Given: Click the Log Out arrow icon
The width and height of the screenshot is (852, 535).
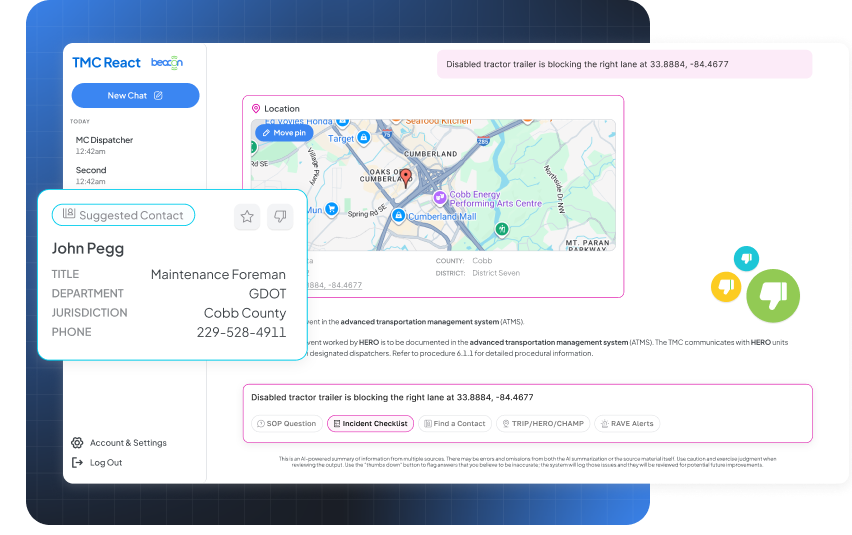Looking at the screenshot, I should coord(77,463).
